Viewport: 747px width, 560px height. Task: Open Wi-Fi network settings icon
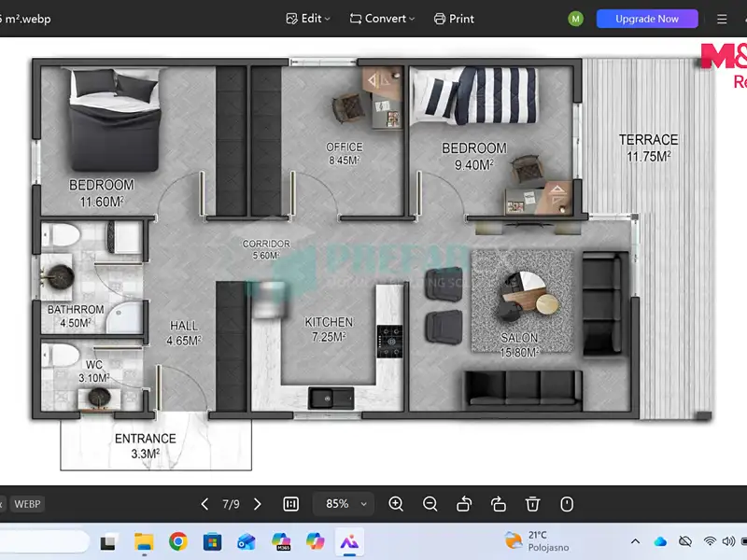[x=710, y=541]
